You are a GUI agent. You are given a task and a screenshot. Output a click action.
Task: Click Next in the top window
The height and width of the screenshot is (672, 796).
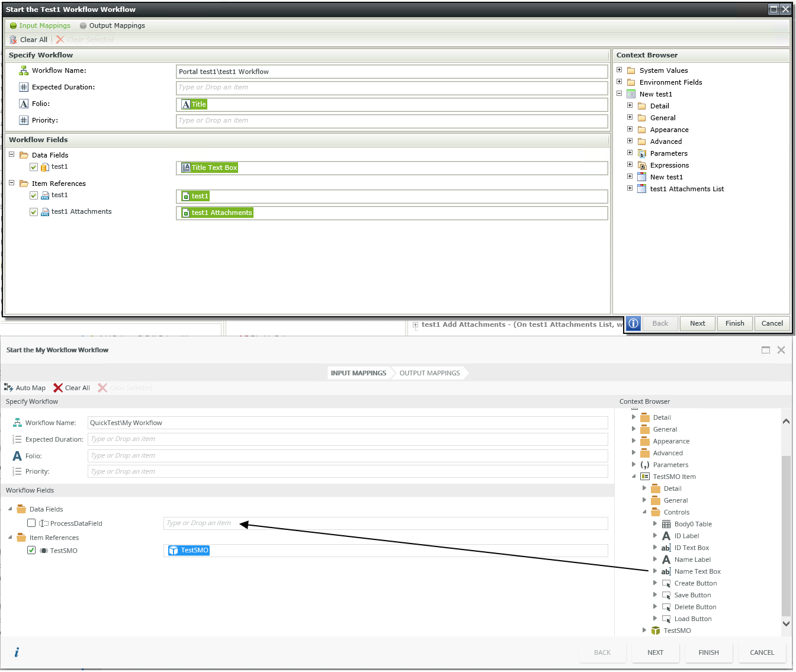click(698, 323)
